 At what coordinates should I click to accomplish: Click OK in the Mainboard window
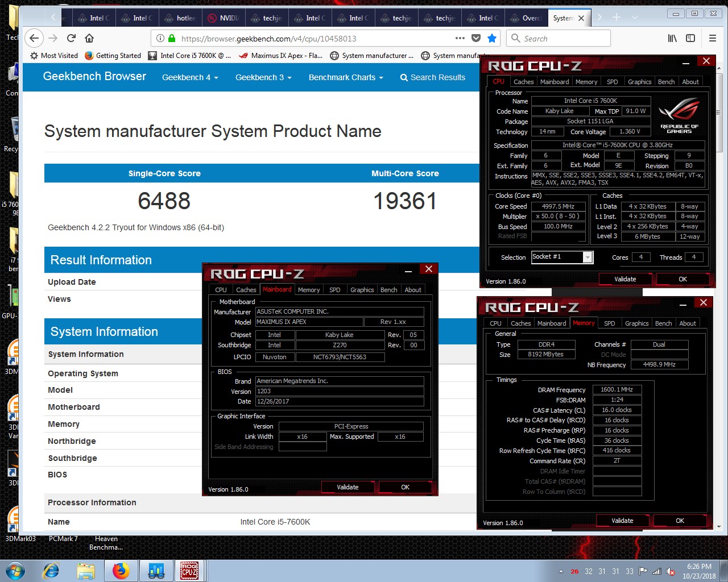pyautogui.click(x=405, y=487)
